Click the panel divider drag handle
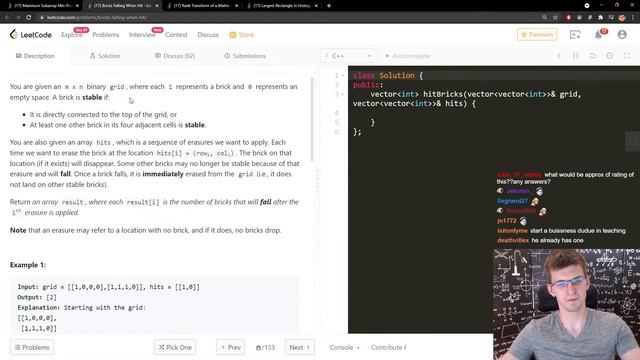 point(317,181)
